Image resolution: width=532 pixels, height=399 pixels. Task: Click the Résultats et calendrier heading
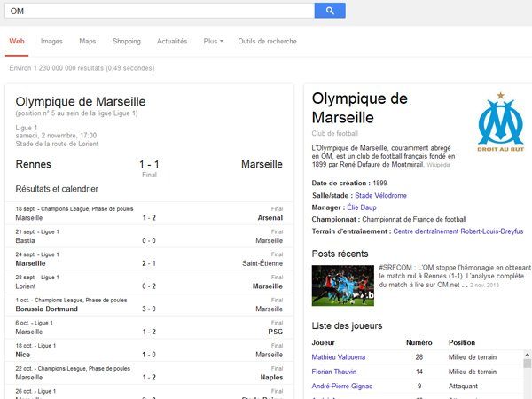57,189
